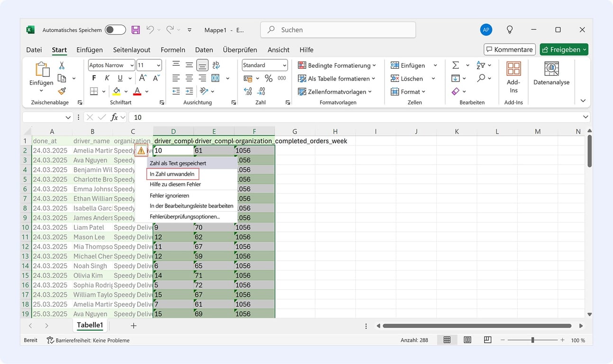Decrease font size with smaller A icon
Screen dimensions: 613x364
pos(156,78)
